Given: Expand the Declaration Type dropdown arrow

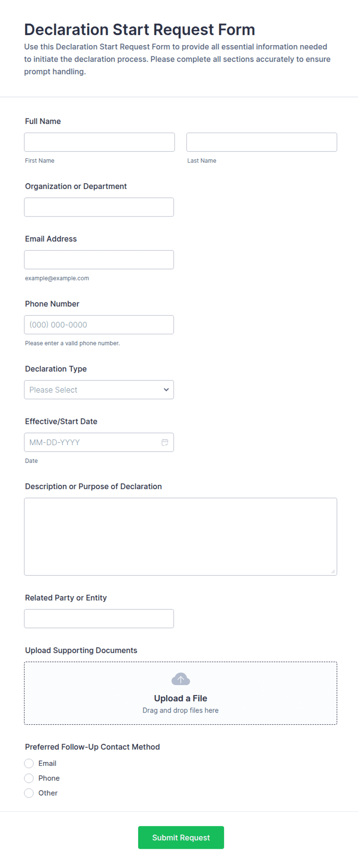Looking at the screenshot, I should 166,390.
